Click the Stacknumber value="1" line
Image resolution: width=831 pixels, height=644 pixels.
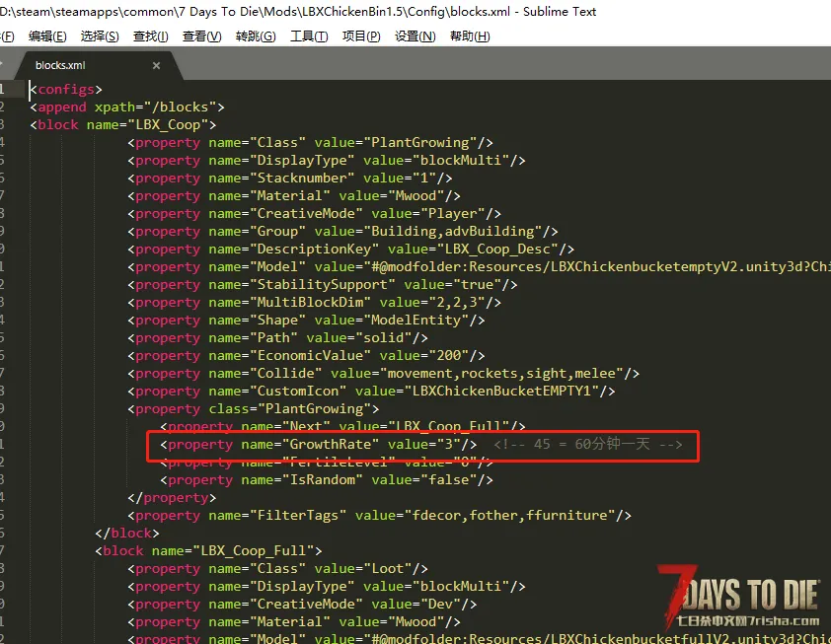tap(290, 178)
